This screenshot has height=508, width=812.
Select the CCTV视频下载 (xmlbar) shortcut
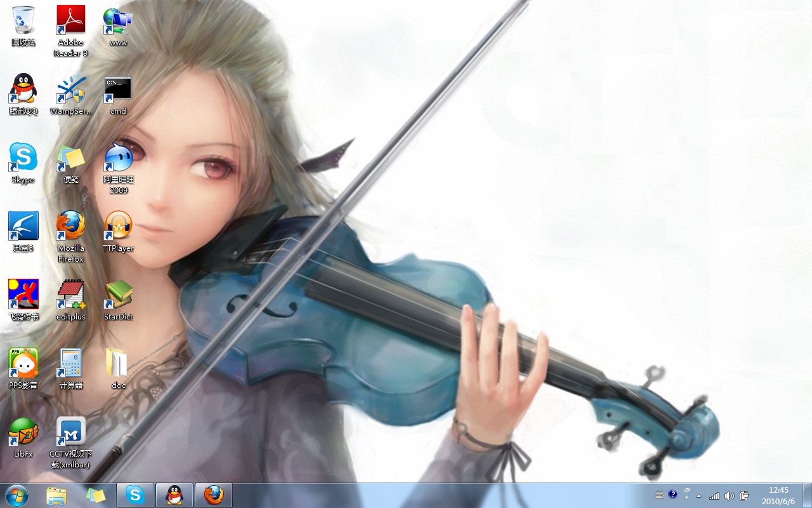point(70,443)
